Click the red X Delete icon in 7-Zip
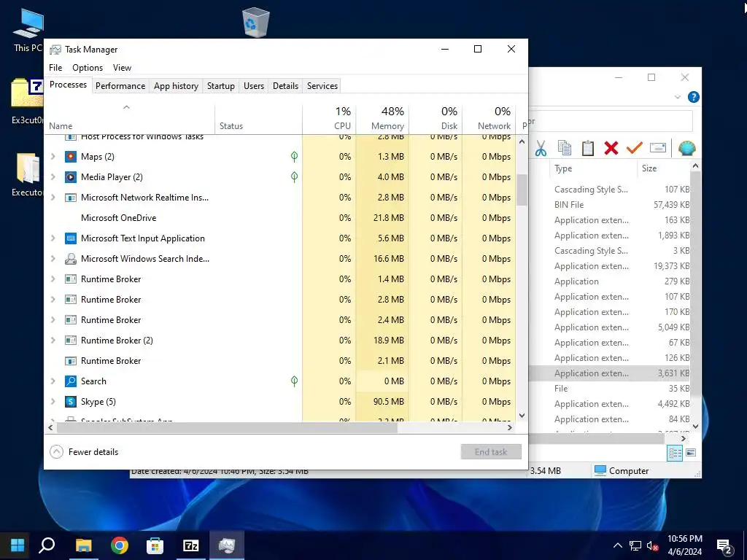This screenshot has width=747, height=560. (611, 148)
